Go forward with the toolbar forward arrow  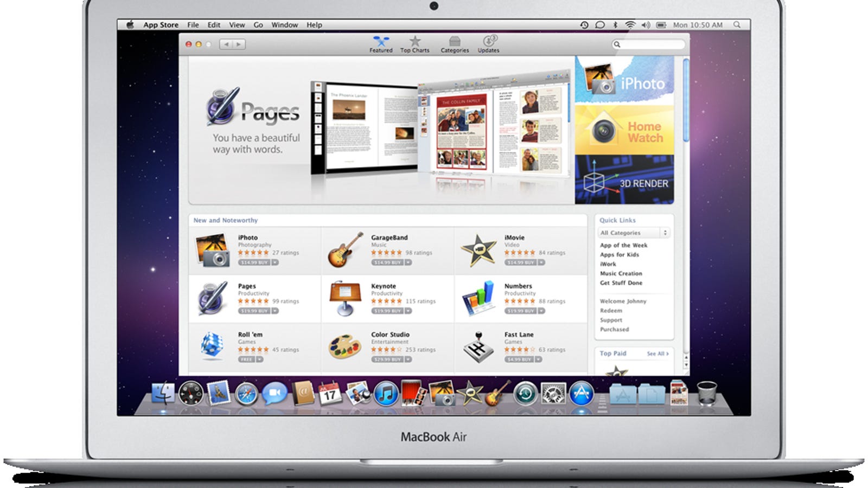[x=239, y=44]
